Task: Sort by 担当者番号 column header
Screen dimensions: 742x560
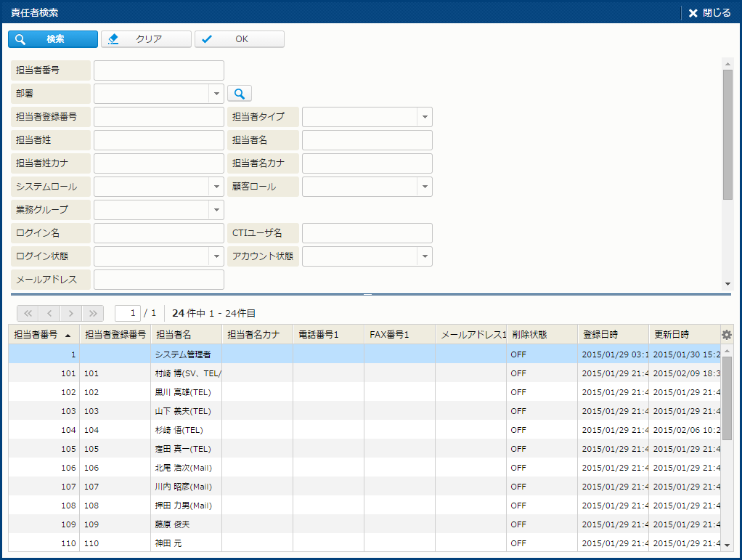Action: click(x=43, y=335)
